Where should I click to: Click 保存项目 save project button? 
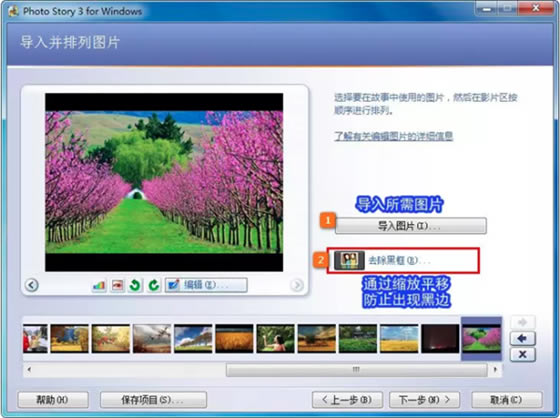[153, 400]
